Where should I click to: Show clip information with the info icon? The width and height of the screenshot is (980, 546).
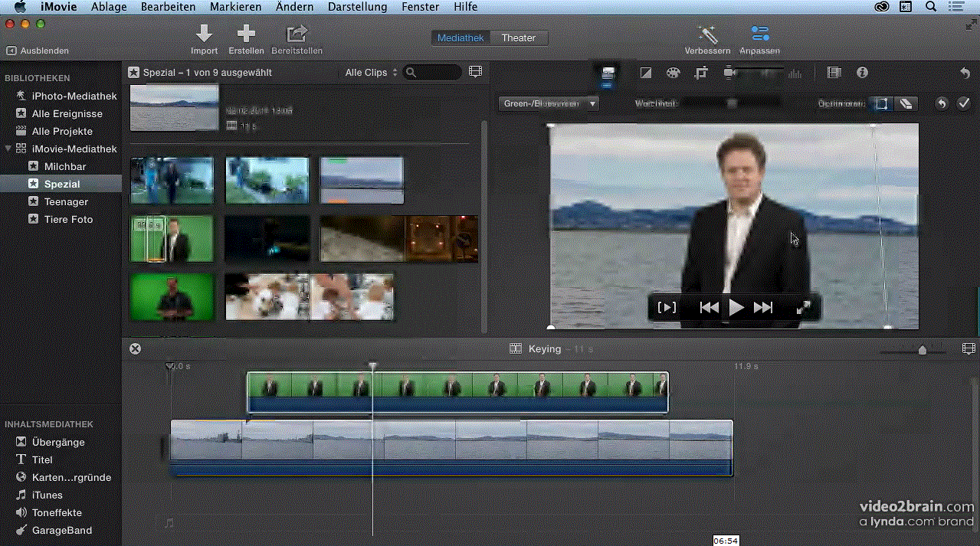point(863,73)
